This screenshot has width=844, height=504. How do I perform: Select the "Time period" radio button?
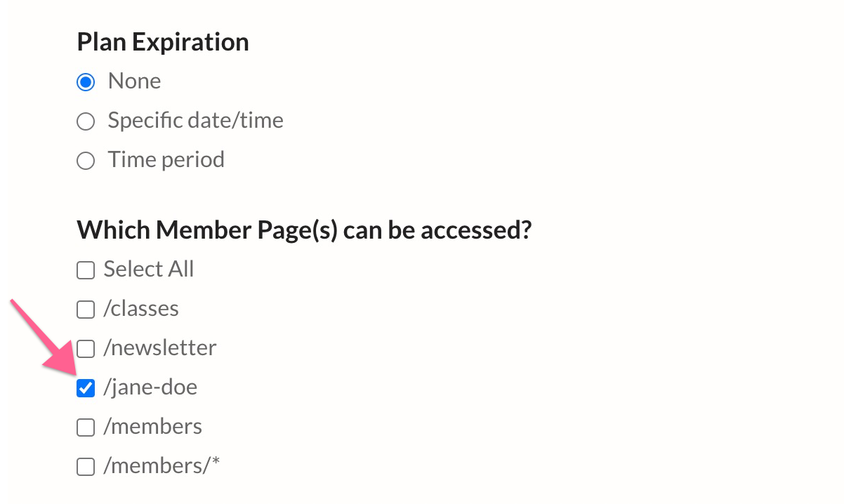click(85, 160)
